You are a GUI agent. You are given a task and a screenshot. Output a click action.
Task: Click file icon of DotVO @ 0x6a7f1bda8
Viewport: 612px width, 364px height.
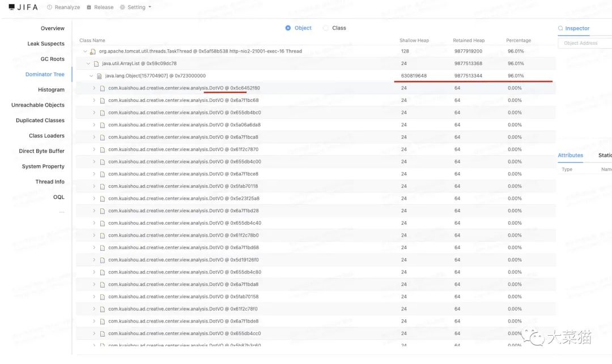102,285
